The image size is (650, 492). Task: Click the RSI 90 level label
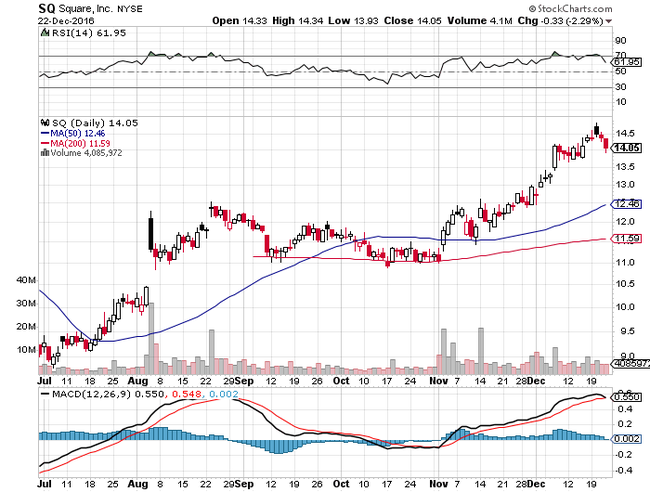pos(621,41)
